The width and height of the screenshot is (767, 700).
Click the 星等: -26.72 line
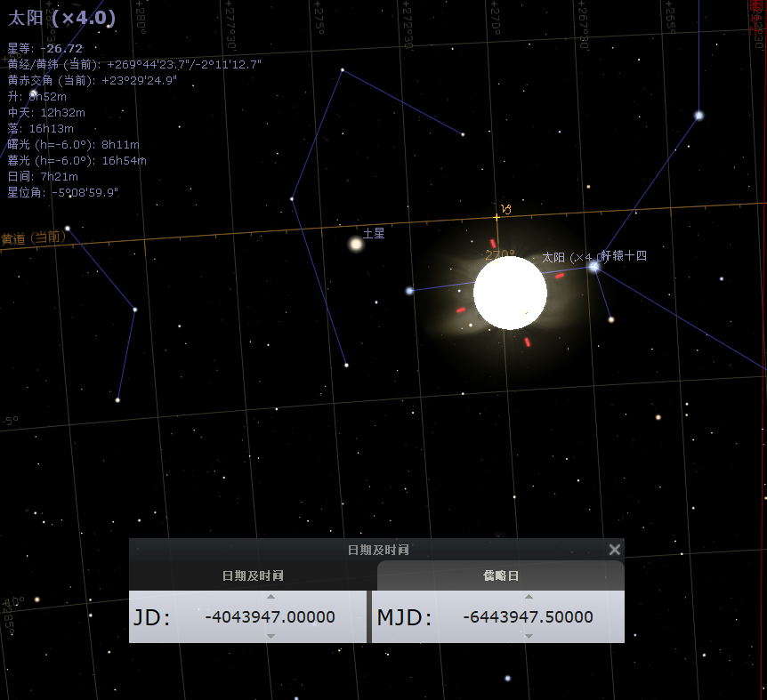[x=45, y=48]
